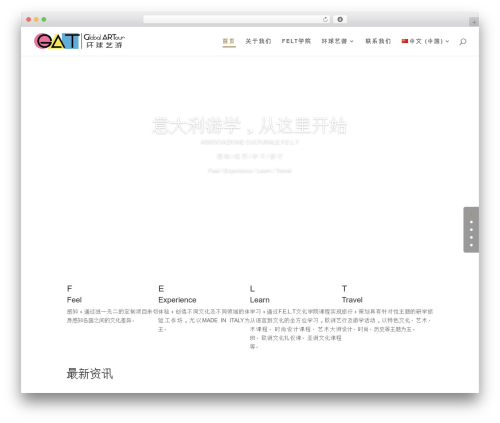The height and width of the screenshot is (423, 500).
Task: Select the 首页 menu item
Action: [229, 41]
